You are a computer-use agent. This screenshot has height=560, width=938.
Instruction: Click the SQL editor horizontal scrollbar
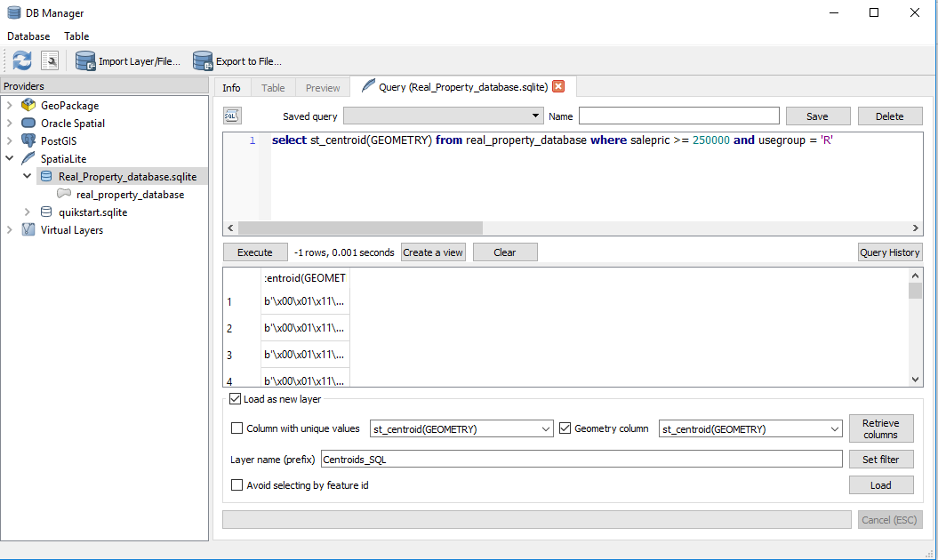361,228
